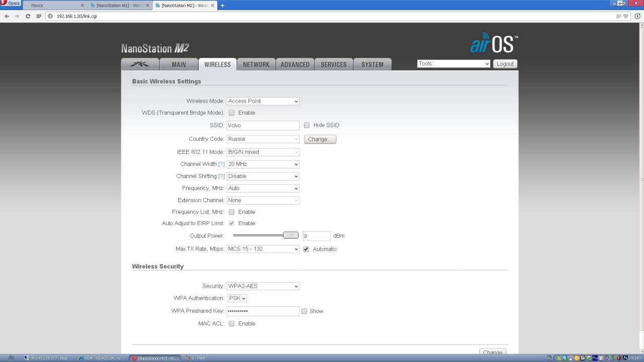Enable the MAC ACL checkbox
This screenshot has height=362, width=644.
tap(231, 324)
